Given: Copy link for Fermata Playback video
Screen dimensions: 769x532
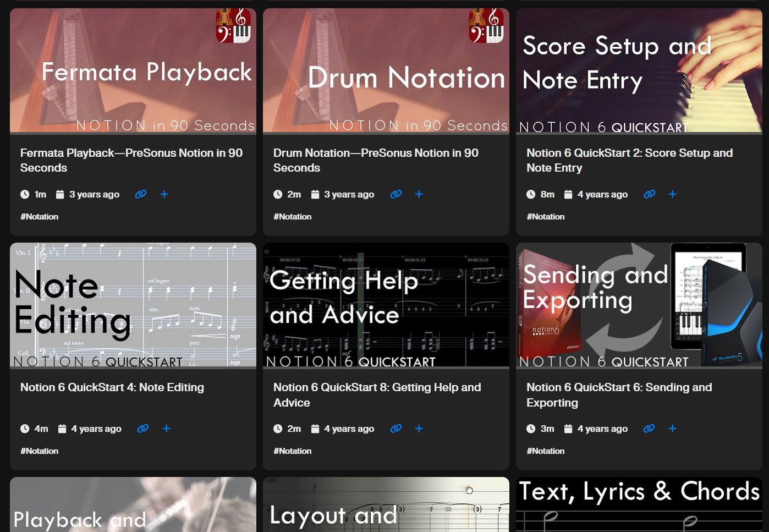Looking at the screenshot, I should 141,194.
